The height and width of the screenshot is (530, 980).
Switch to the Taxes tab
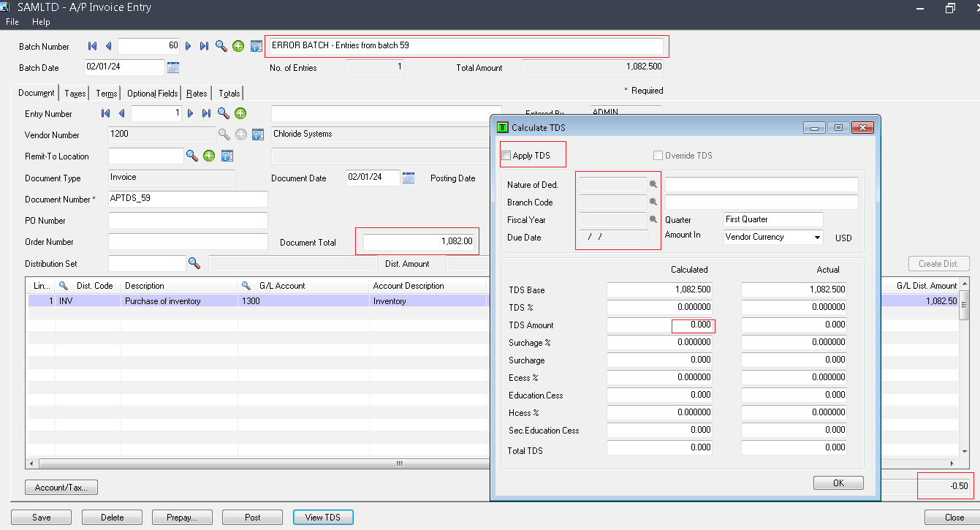[x=74, y=93]
